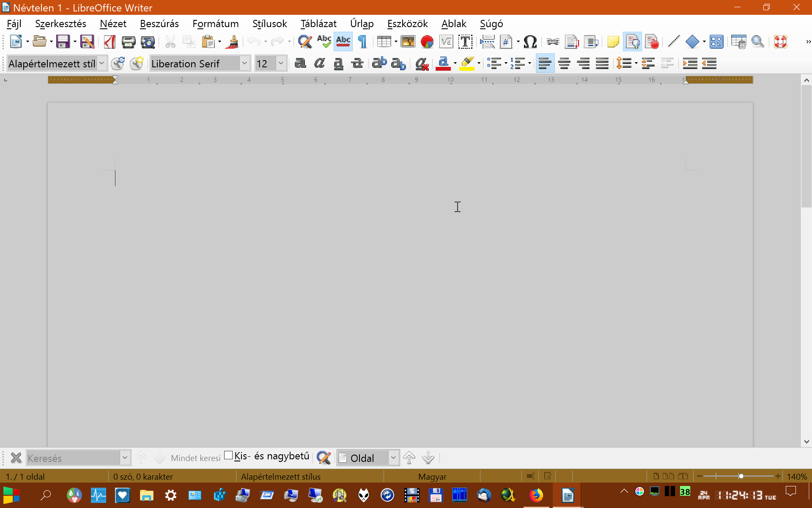Open Firefox from the taskbar
This screenshot has height=508, width=812.
pyautogui.click(x=536, y=495)
